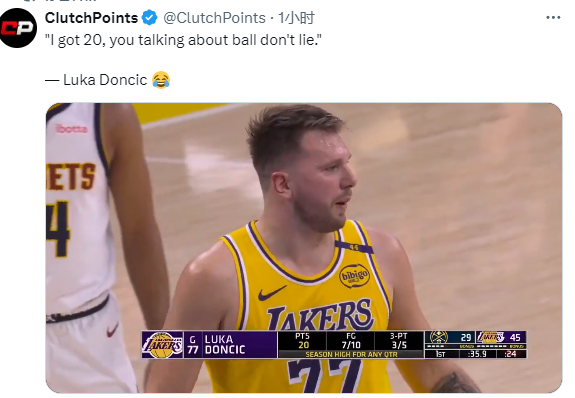Visit the @ClutchPoints handle link
Screen dimensions: 575x398
tap(214, 18)
